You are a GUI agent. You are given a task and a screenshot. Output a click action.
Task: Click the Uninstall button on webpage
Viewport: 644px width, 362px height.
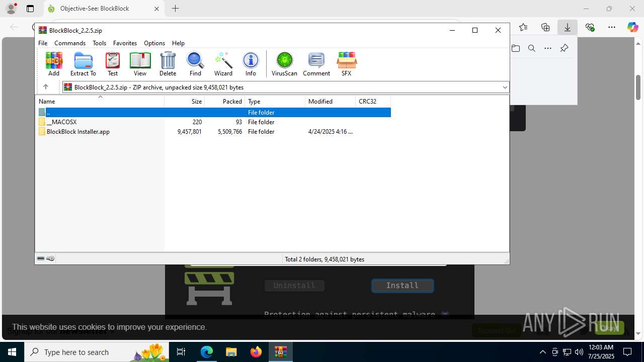[294, 286]
